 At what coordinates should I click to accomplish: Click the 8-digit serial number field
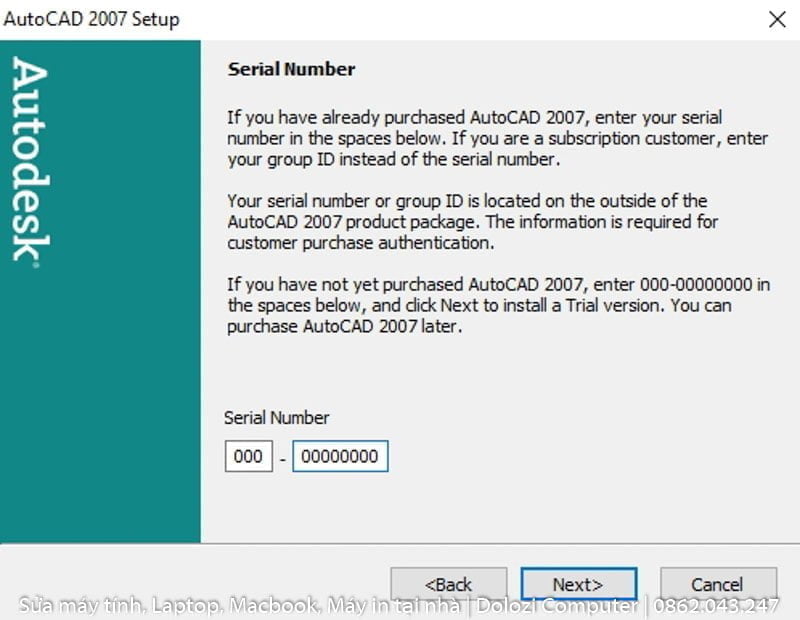point(340,457)
